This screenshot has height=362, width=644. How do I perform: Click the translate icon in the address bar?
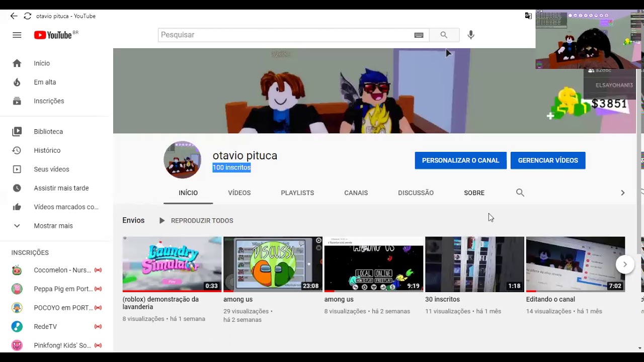(x=528, y=16)
